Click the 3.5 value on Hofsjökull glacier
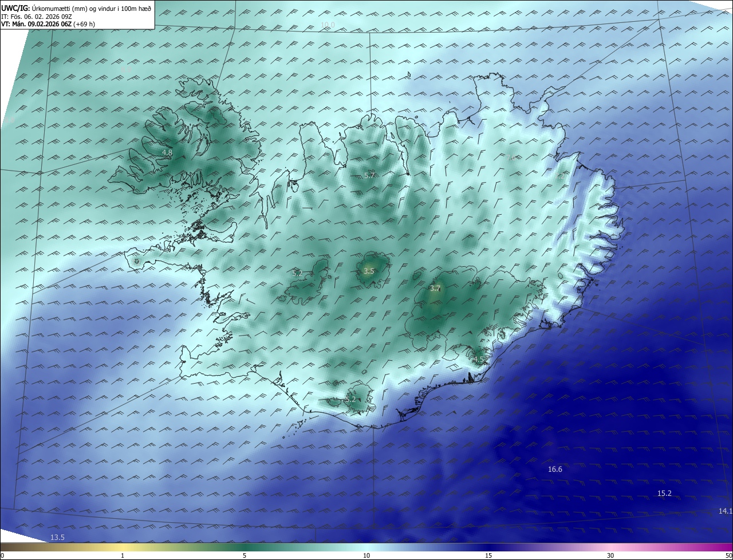 369,271
